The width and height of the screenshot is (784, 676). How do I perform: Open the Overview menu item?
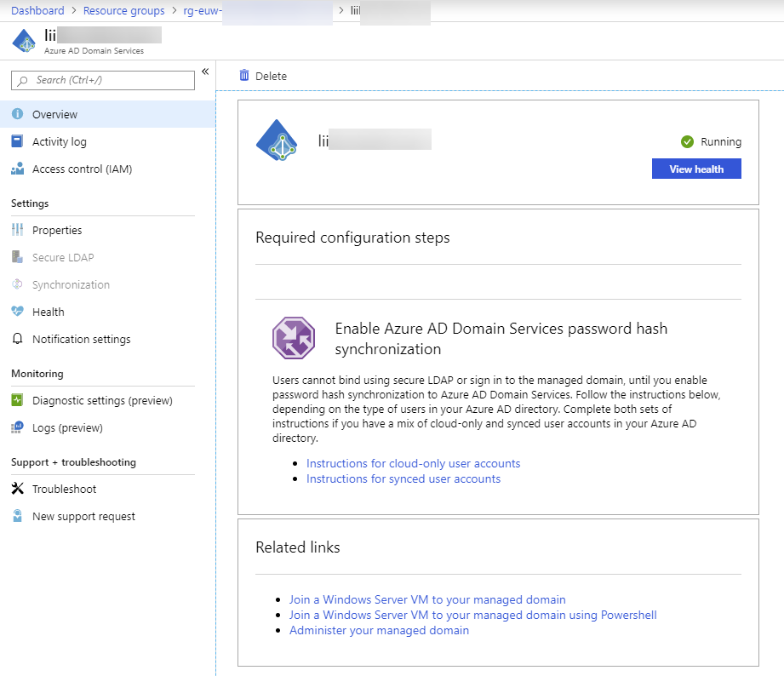tap(107, 114)
